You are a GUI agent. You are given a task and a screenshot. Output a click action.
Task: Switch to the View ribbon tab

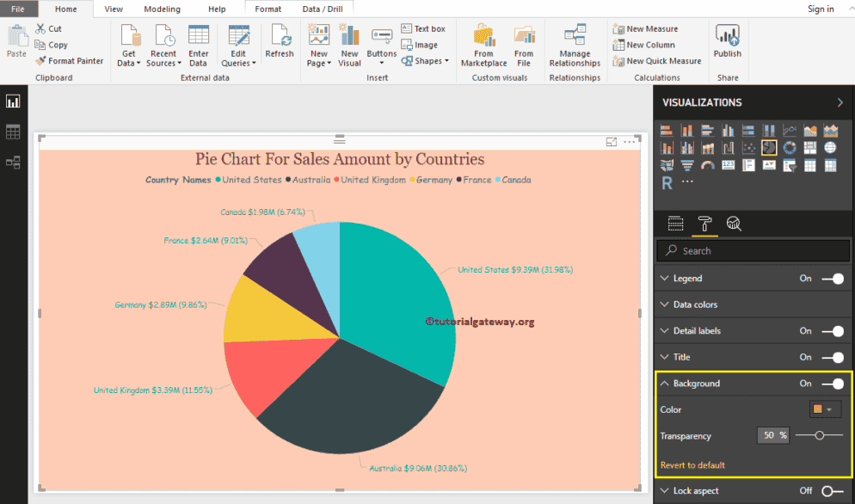click(114, 9)
